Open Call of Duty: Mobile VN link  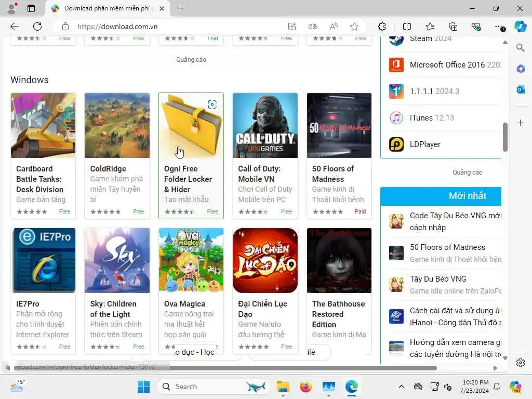(x=259, y=174)
